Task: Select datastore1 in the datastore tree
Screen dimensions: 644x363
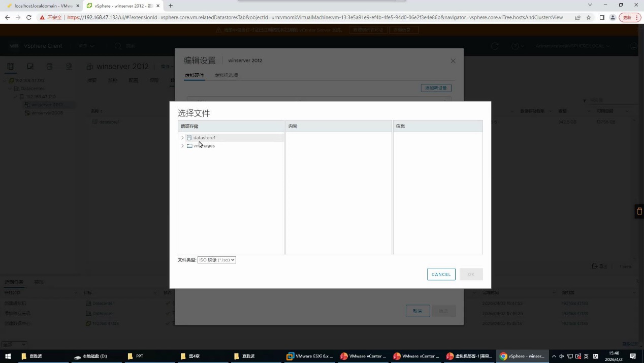Action: [x=204, y=138]
